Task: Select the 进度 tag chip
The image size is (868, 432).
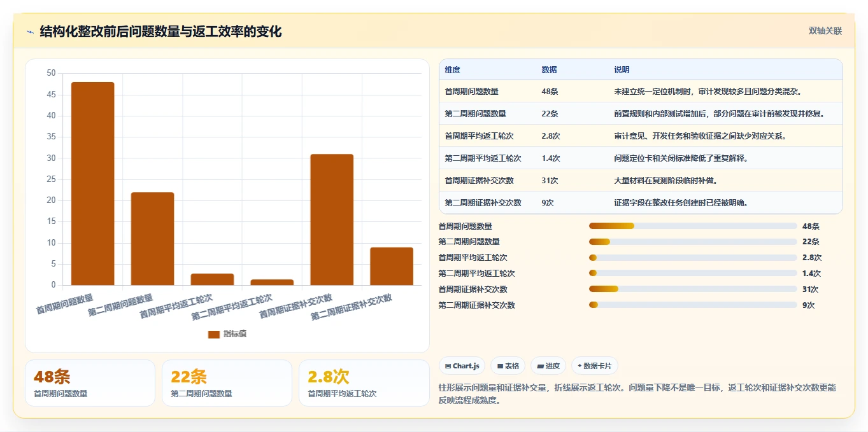Action: (548, 366)
